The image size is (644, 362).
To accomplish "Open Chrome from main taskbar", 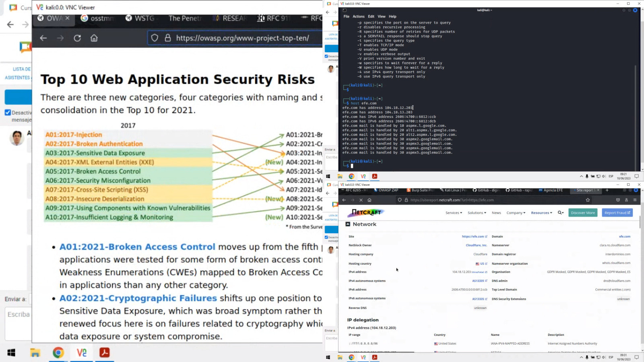I will [x=58, y=353].
